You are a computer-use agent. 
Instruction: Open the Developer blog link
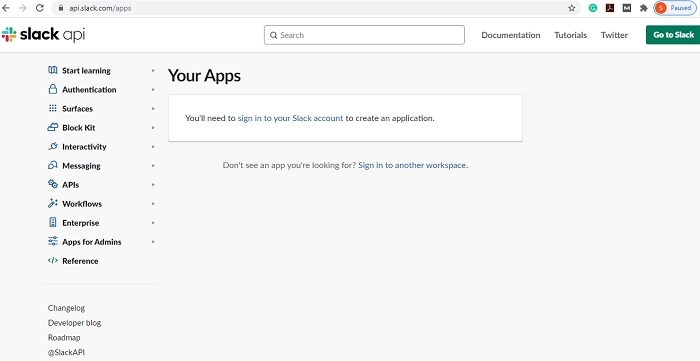(75, 323)
